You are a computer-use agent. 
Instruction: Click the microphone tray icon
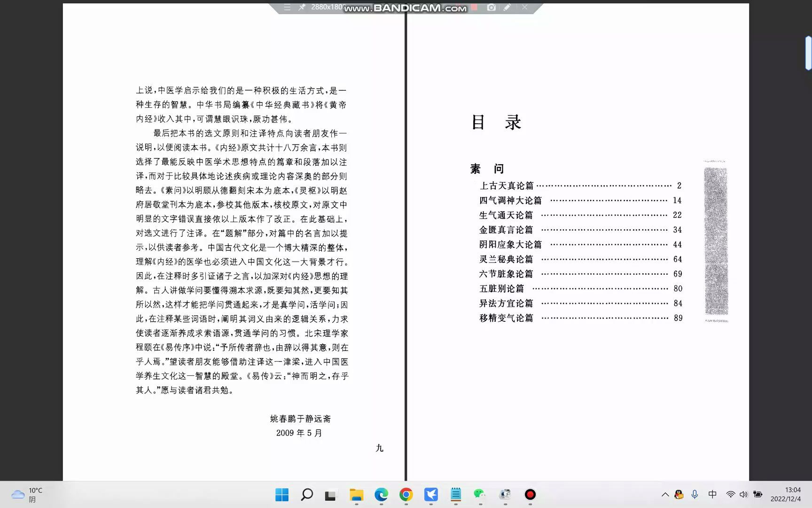coord(695,494)
